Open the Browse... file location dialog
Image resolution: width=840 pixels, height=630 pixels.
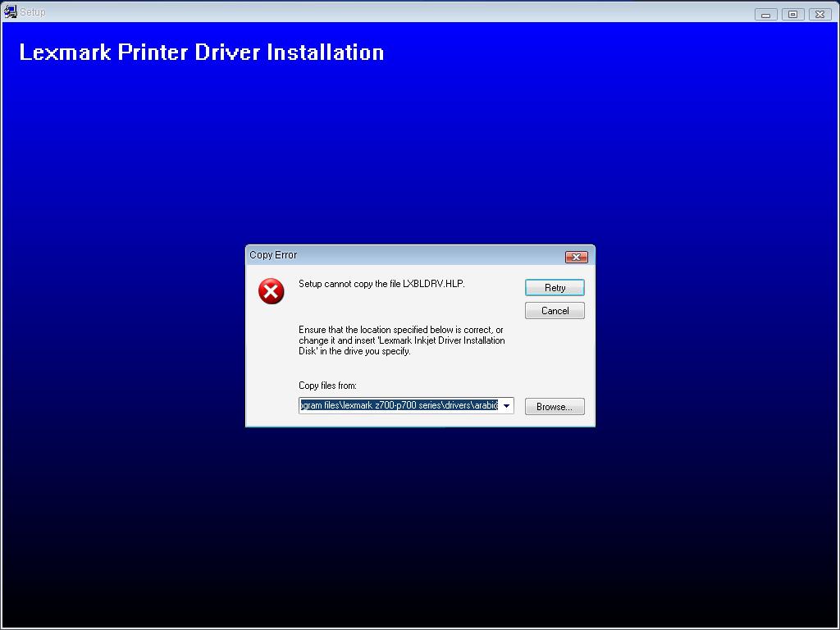pyautogui.click(x=555, y=407)
